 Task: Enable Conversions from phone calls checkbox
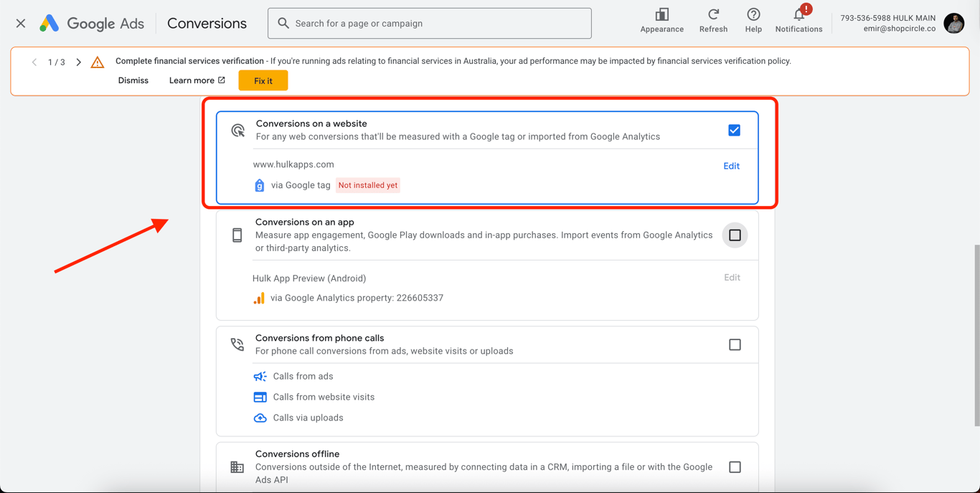pos(735,345)
